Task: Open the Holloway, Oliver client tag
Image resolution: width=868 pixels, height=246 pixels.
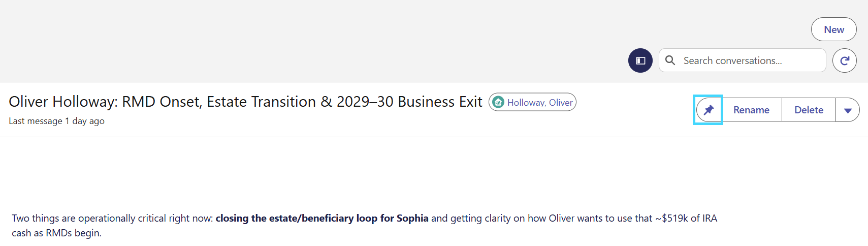Action: coord(532,102)
